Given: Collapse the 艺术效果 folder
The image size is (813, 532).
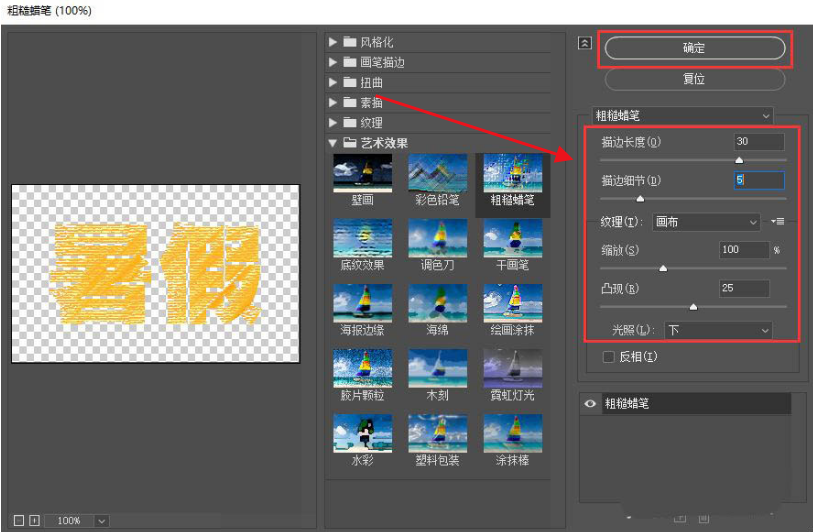Looking at the screenshot, I should [333, 143].
